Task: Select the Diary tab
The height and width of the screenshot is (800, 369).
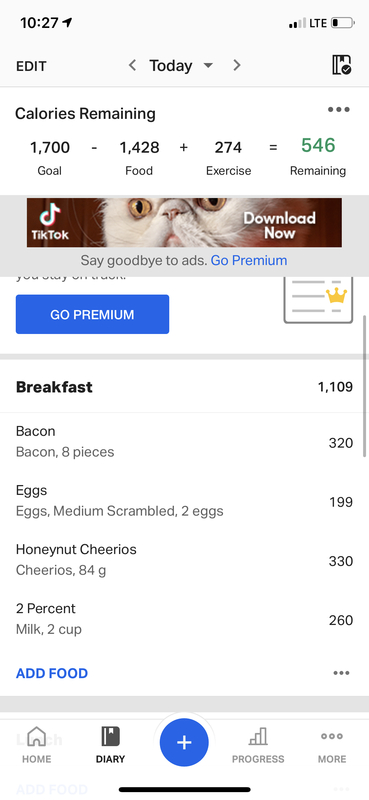Action: (110, 745)
